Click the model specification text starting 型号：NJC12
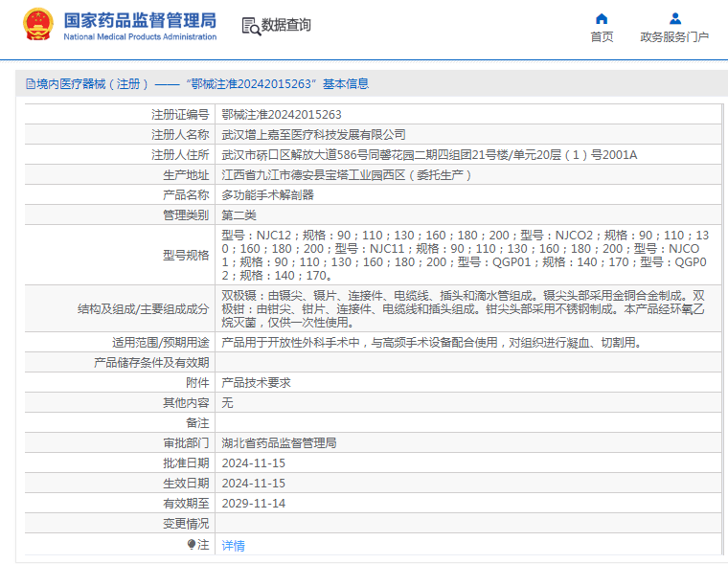 [466, 256]
